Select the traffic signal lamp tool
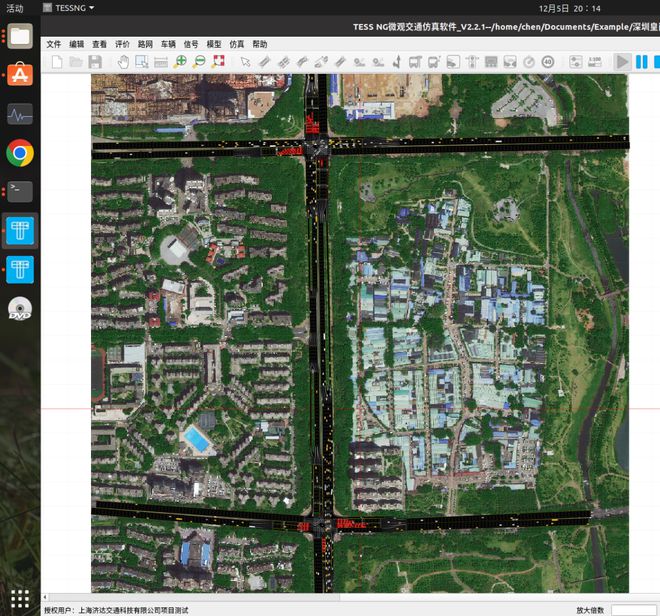Screen dimensions: 660x616 point(472,62)
